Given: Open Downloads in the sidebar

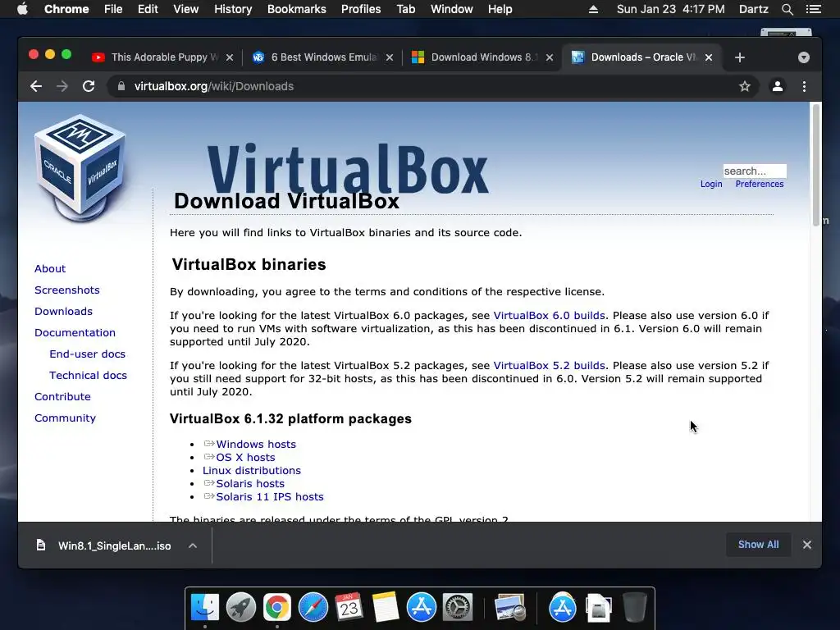Looking at the screenshot, I should coord(63,311).
